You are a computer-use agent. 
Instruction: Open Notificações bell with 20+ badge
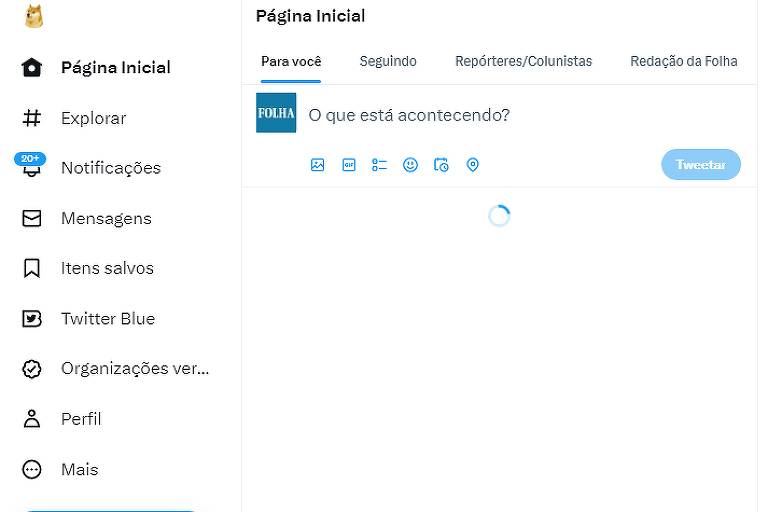pyautogui.click(x=30, y=165)
